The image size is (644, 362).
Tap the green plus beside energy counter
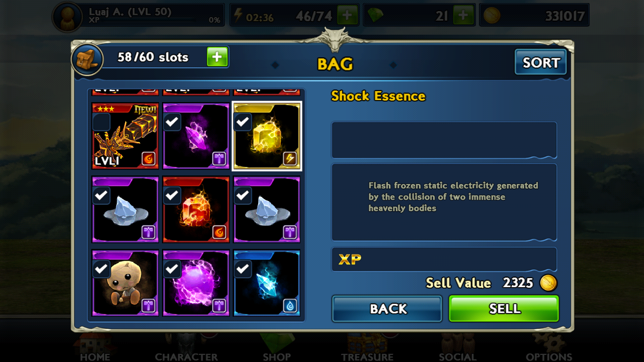(x=347, y=16)
